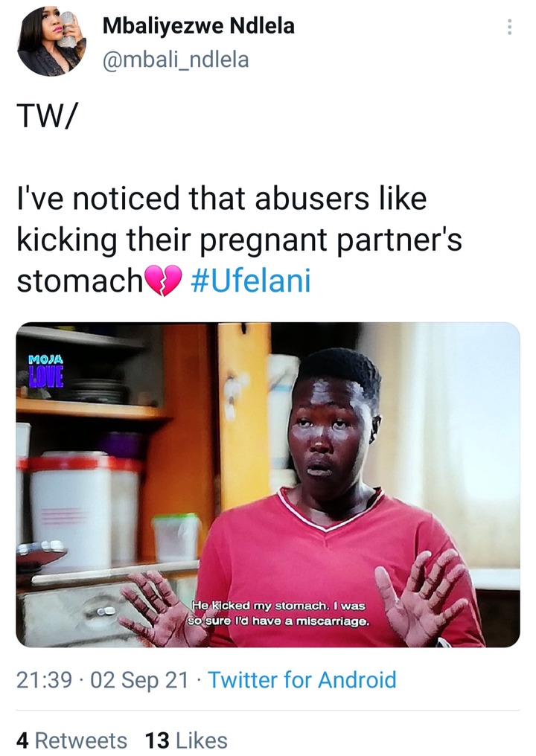Click the broken heart emoji in tweet

tap(163, 280)
